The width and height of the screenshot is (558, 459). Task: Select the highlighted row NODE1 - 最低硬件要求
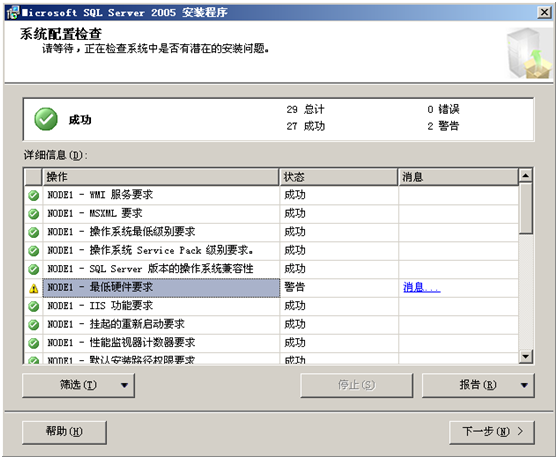click(271, 287)
